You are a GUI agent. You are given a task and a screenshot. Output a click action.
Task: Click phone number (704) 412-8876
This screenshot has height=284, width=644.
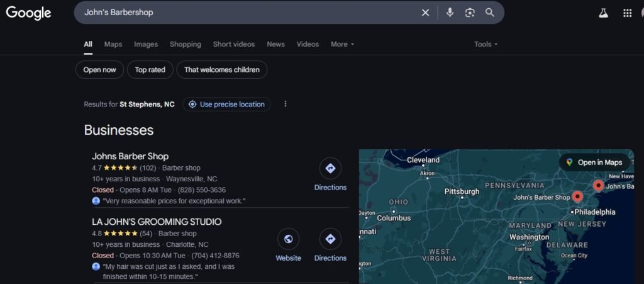coord(215,256)
